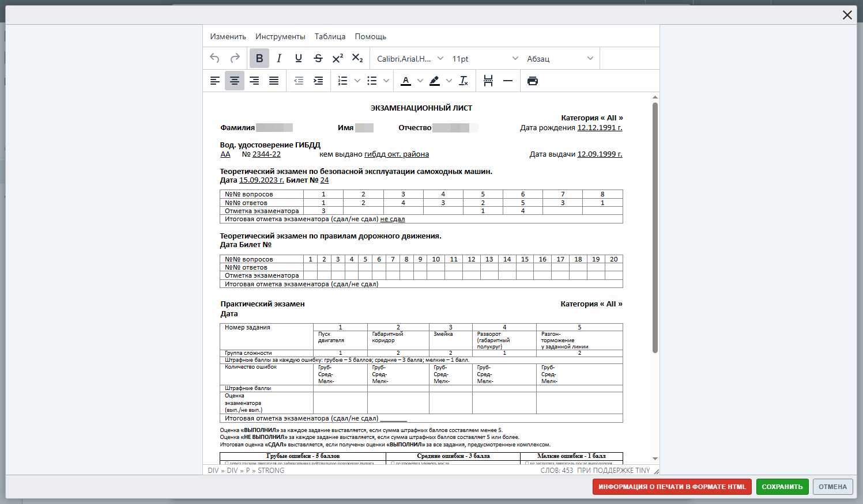Screen dimensions: 863x504
Task: Click the Фамилия label
Action: point(238,128)
